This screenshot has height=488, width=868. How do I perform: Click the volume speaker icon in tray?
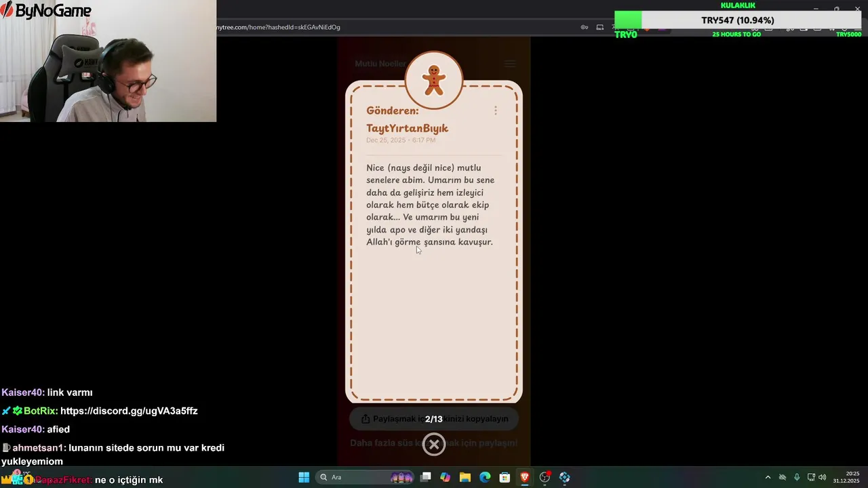tap(822, 477)
